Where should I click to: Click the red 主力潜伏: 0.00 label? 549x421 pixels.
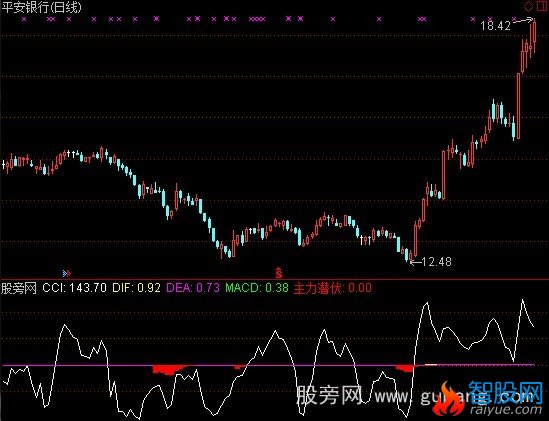333,288
